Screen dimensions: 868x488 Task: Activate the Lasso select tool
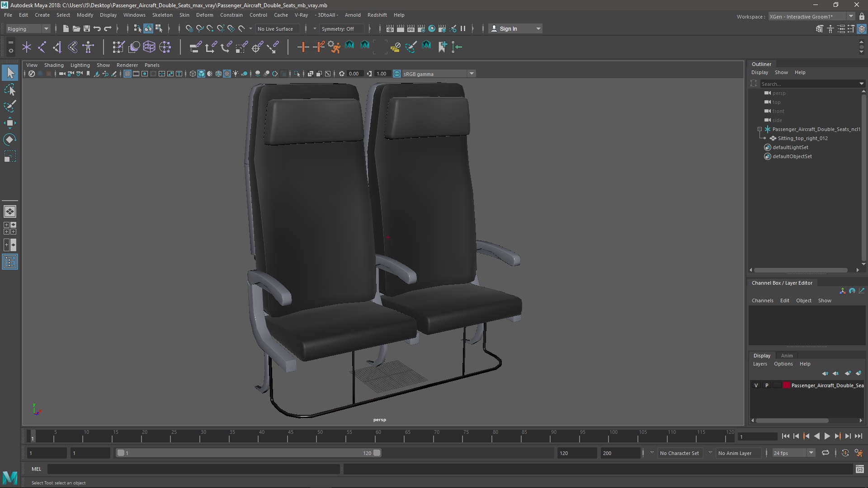coord(10,90)
